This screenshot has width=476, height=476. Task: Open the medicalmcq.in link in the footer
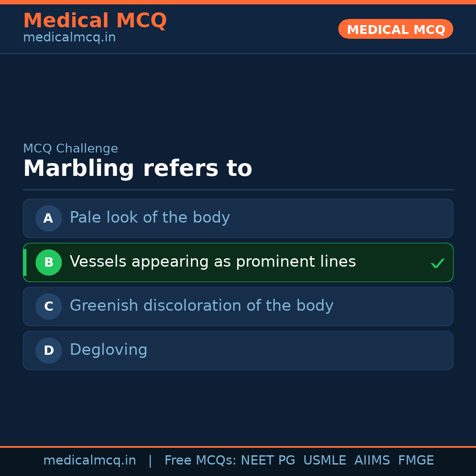89,461
